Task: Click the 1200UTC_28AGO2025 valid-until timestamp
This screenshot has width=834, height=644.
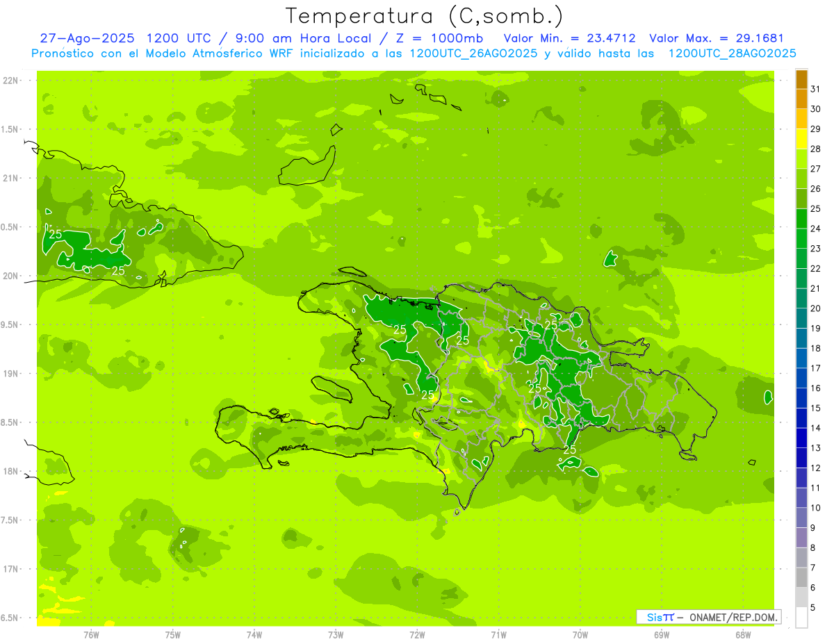Action: (x=732, y=53)
